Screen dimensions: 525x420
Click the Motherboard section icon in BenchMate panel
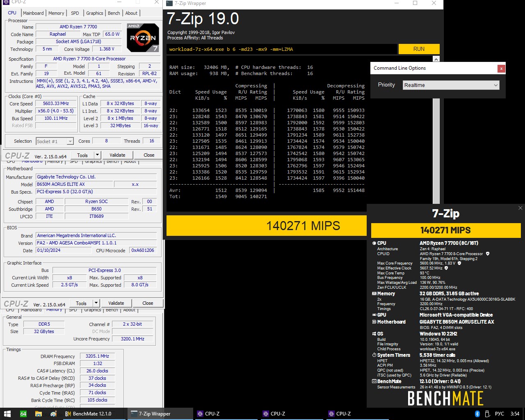[x=374, y=322]
